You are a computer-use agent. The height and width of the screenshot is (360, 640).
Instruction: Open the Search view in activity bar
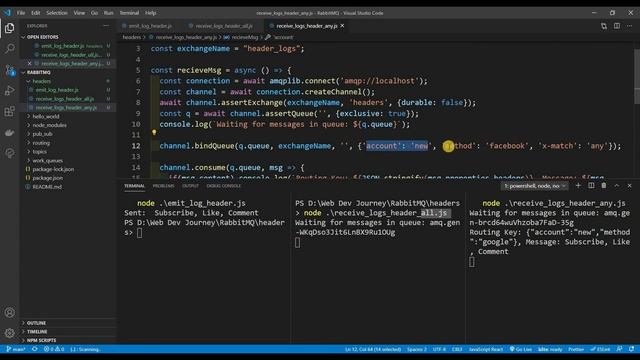(9, 49)
